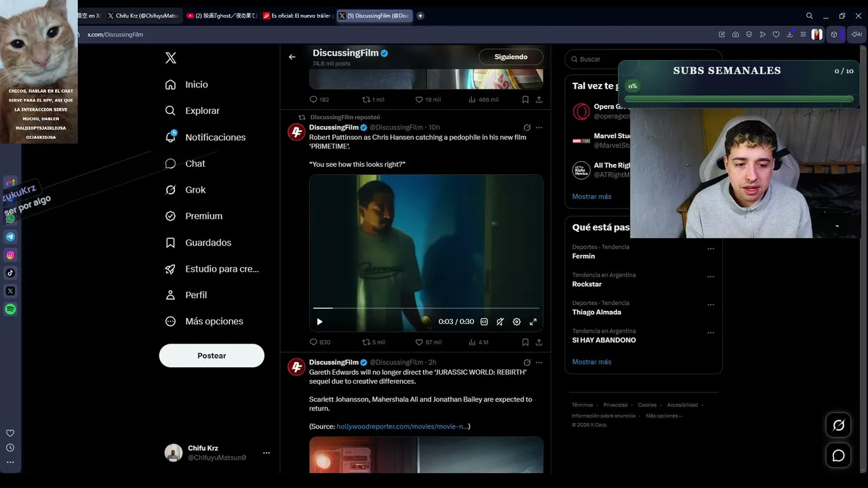Open the Fermin trend options menu
This screenshot has width=868, height=488.
711,249
